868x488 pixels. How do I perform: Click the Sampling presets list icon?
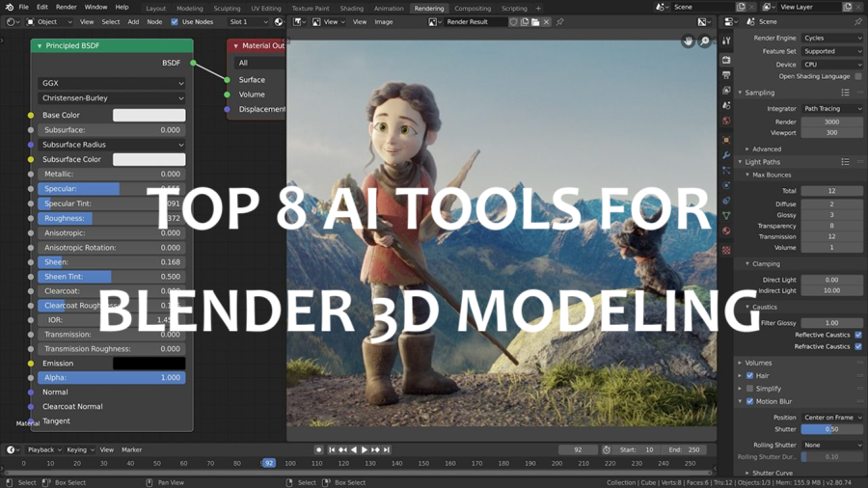coord(845,93)
